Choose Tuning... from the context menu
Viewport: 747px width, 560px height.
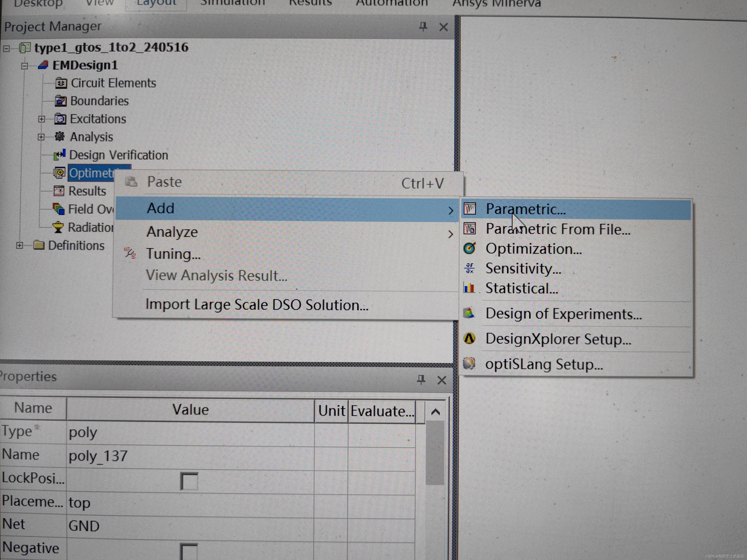tap(173, 254)
